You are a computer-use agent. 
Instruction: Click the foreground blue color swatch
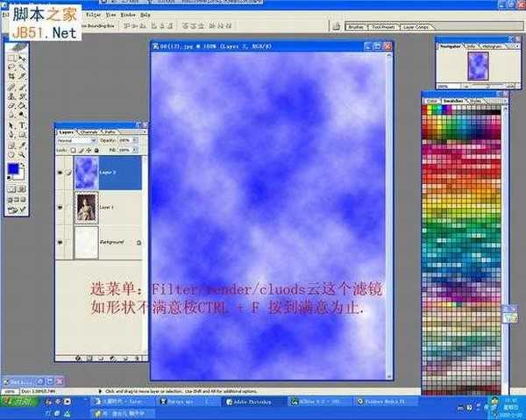[x=13, y=168]
